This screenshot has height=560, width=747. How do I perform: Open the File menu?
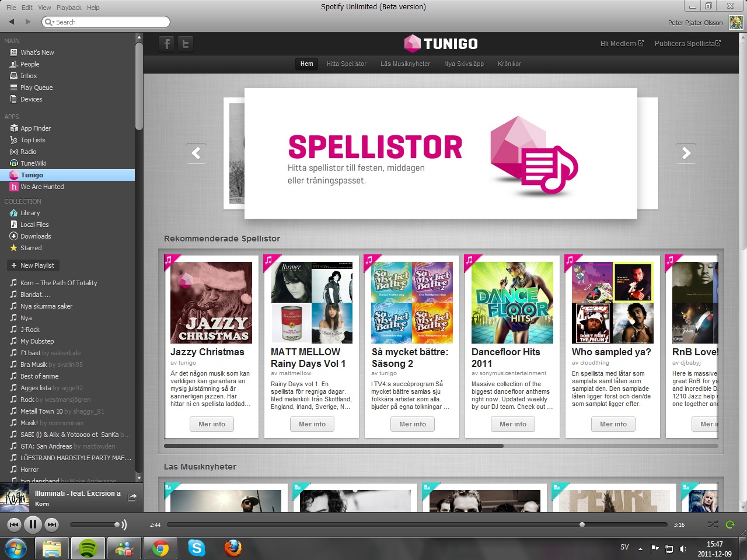11,8
